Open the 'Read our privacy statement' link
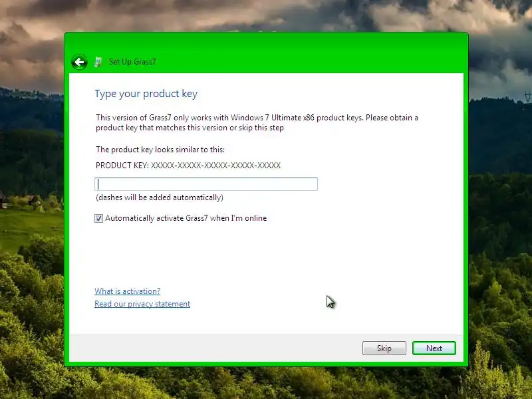532x399 pixels. tap(142, 304)
